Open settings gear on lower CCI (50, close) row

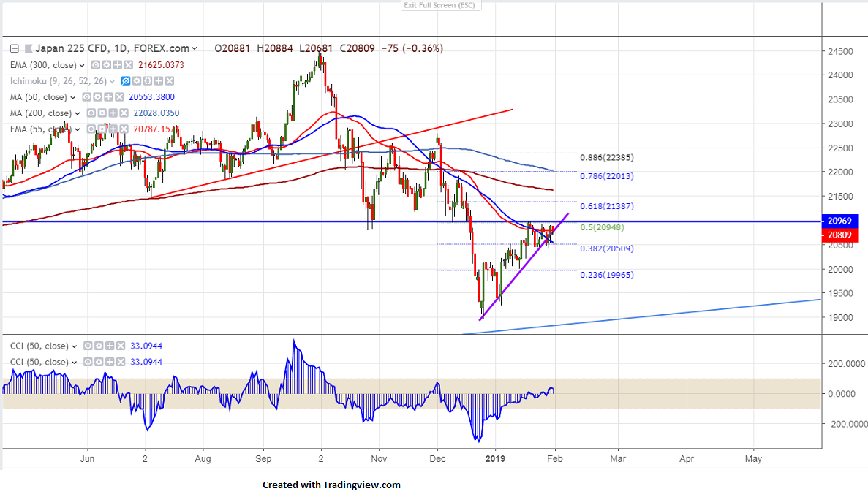(99, 362)
